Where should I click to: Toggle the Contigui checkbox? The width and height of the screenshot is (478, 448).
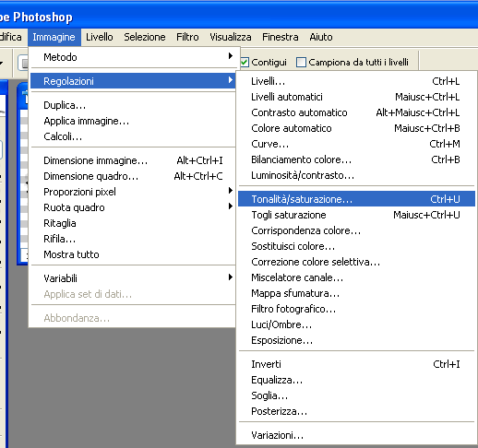245,63
